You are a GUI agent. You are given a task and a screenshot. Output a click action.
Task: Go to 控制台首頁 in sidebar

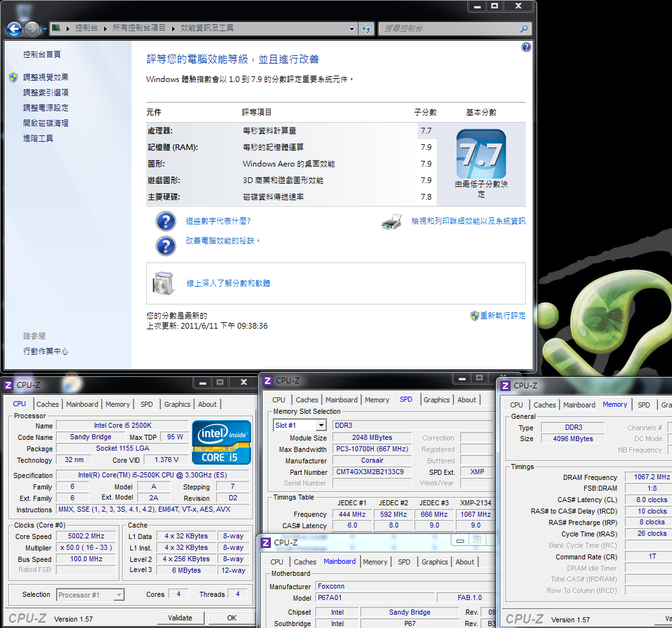click(42, 55)
